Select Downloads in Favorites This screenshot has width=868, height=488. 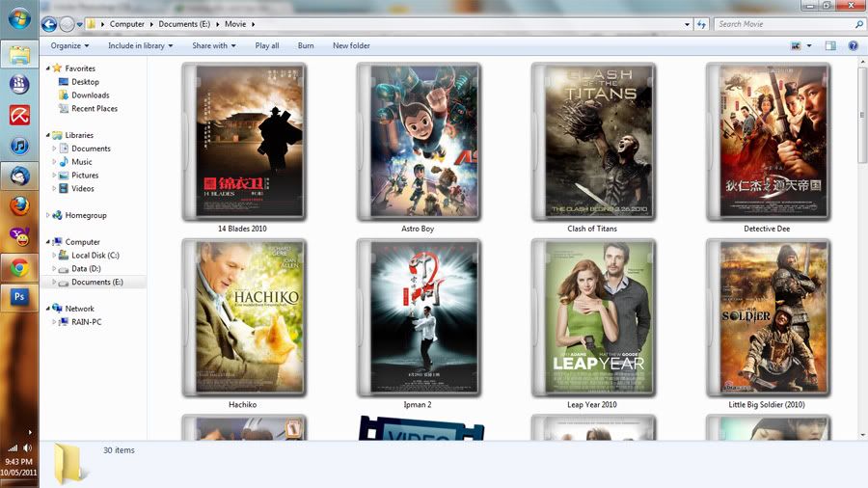(91, 95)
